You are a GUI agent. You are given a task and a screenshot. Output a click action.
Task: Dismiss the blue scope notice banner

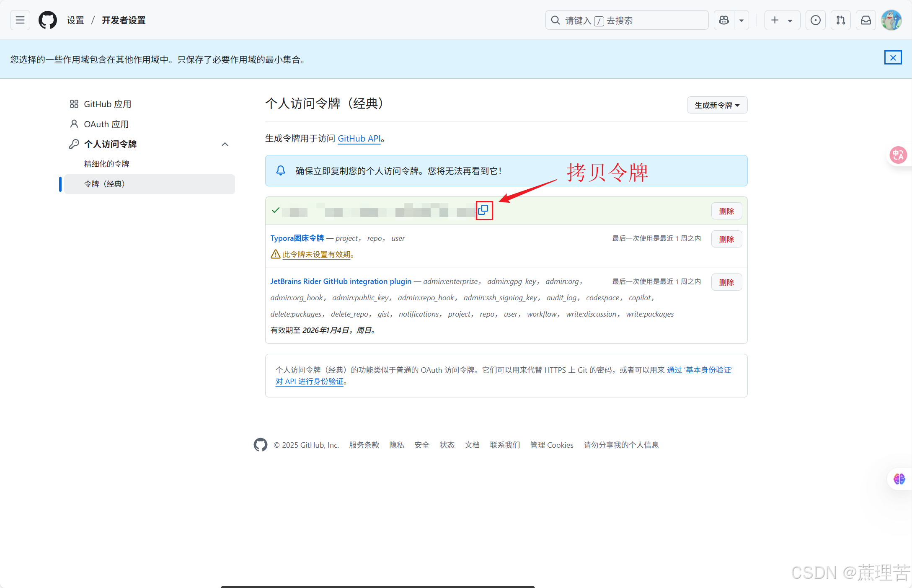point(893,58)
